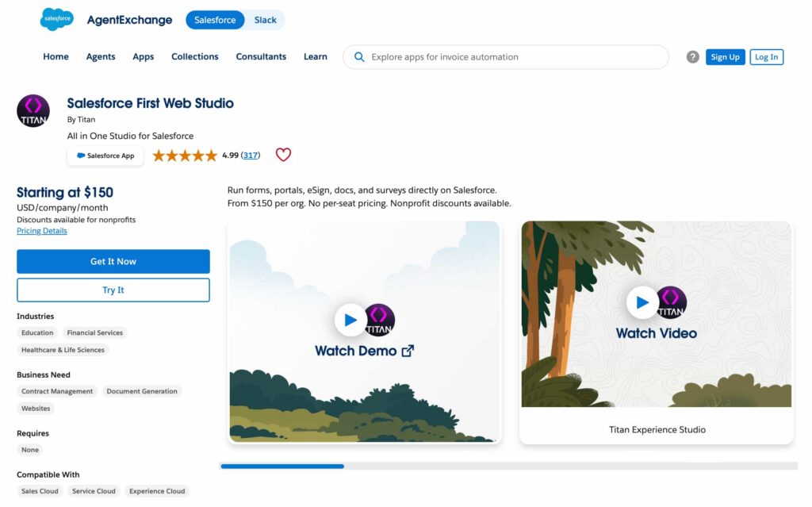Click the None requirement tag
The height and width of the screenshot is (507, 812).
point(30,450)
